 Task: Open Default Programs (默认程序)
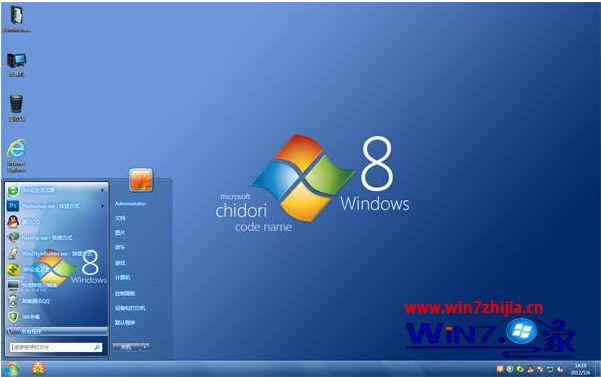(125, 323)
